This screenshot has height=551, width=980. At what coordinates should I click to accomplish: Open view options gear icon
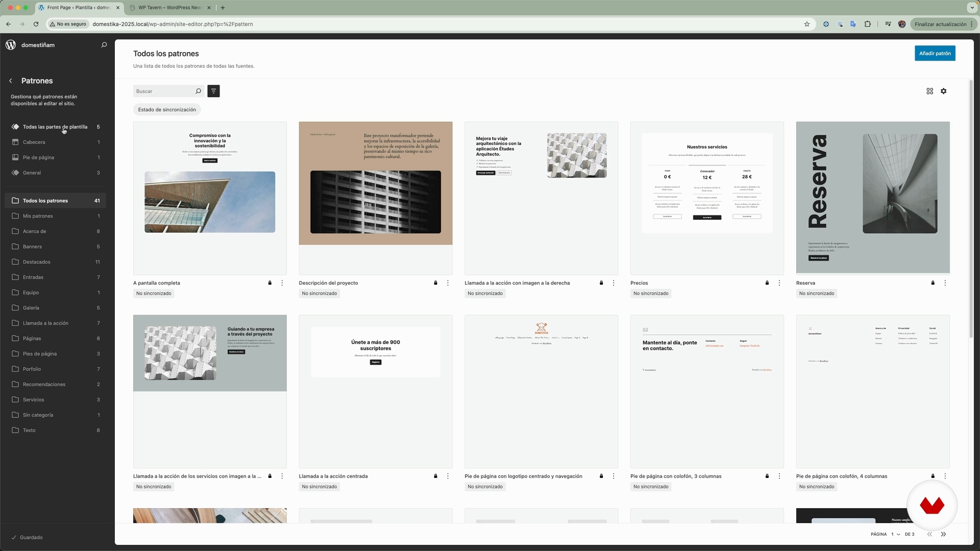(x=943, y=91)
